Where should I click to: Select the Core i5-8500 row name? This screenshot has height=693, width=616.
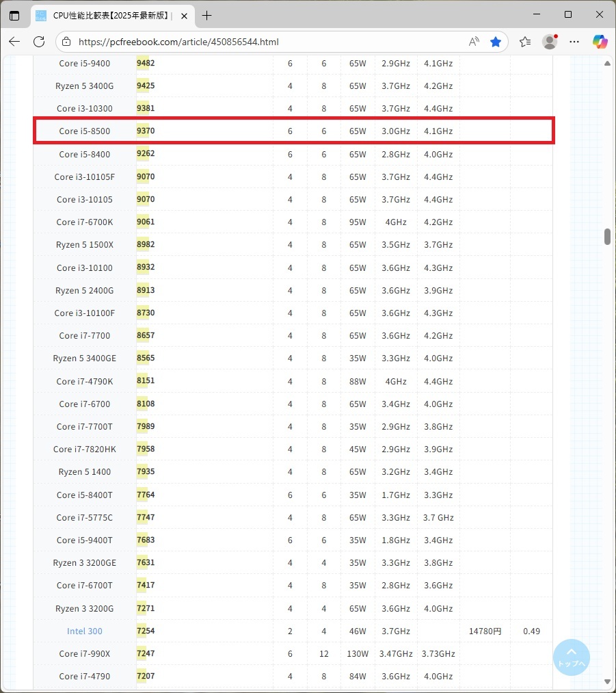[x=84, y=131]
